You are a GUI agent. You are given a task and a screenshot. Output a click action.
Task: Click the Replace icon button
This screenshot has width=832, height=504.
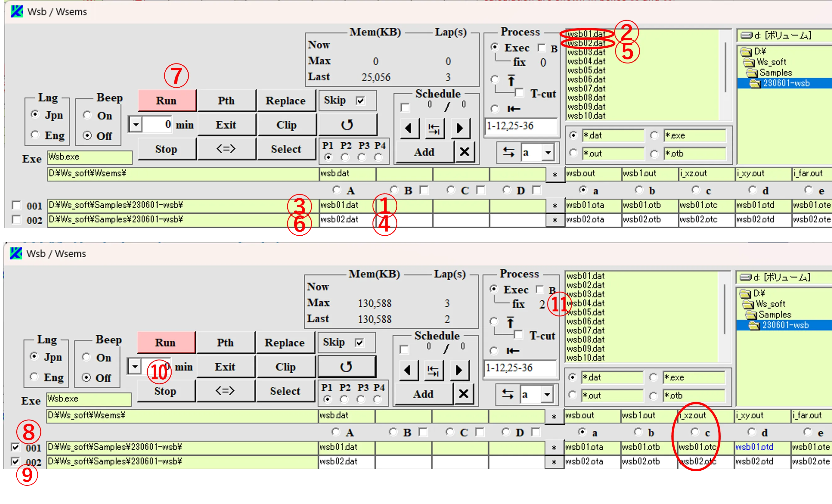pyautogui.click(x=285, y=101)
